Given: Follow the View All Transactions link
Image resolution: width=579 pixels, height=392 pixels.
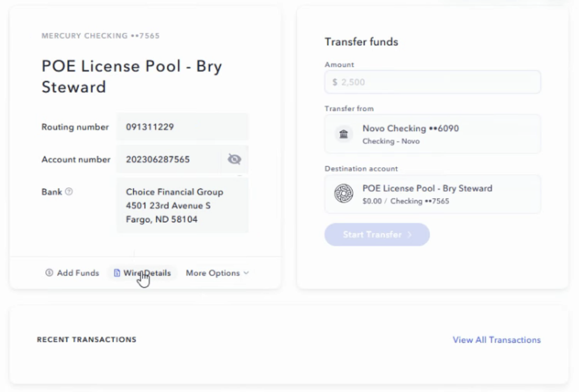Looking at the screenshot, I should click(496, 340).
